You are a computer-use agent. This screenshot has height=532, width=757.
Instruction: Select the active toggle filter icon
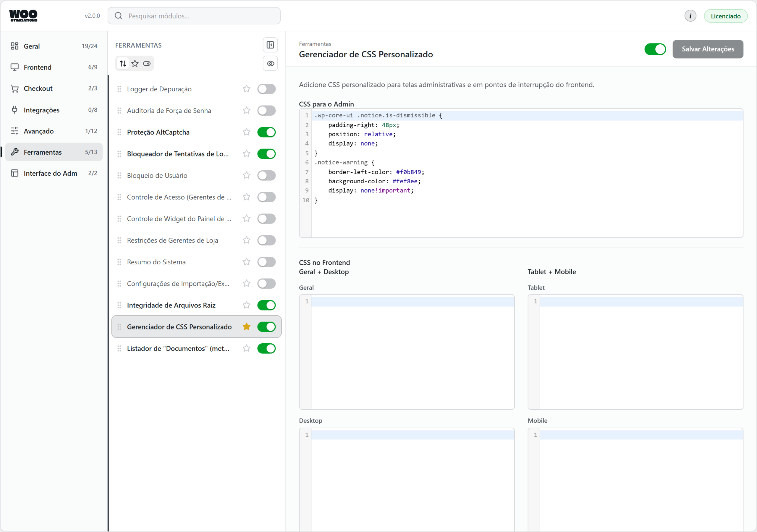coord(147,64)
